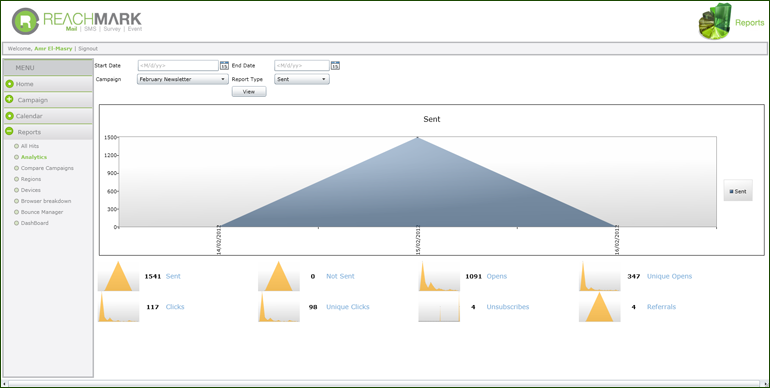Click the Sent legend entry on chart
The width and height of the screenshot is (770, 388).
pos(738,192)
